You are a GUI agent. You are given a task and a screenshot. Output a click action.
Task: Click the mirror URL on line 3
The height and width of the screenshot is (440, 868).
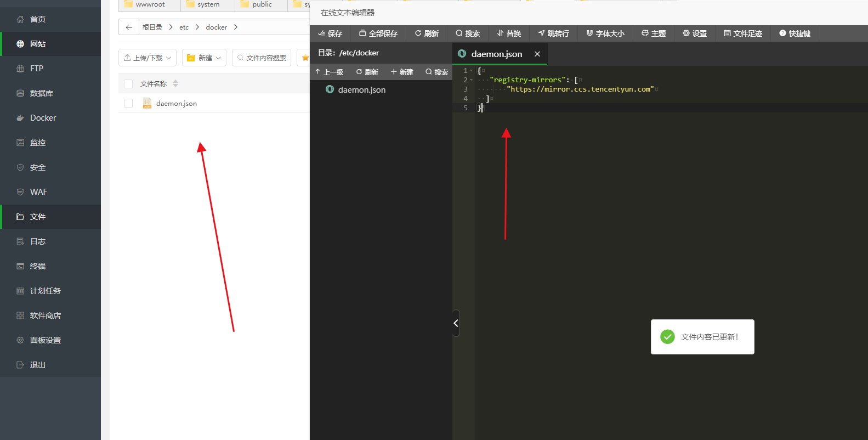(580, 89)
